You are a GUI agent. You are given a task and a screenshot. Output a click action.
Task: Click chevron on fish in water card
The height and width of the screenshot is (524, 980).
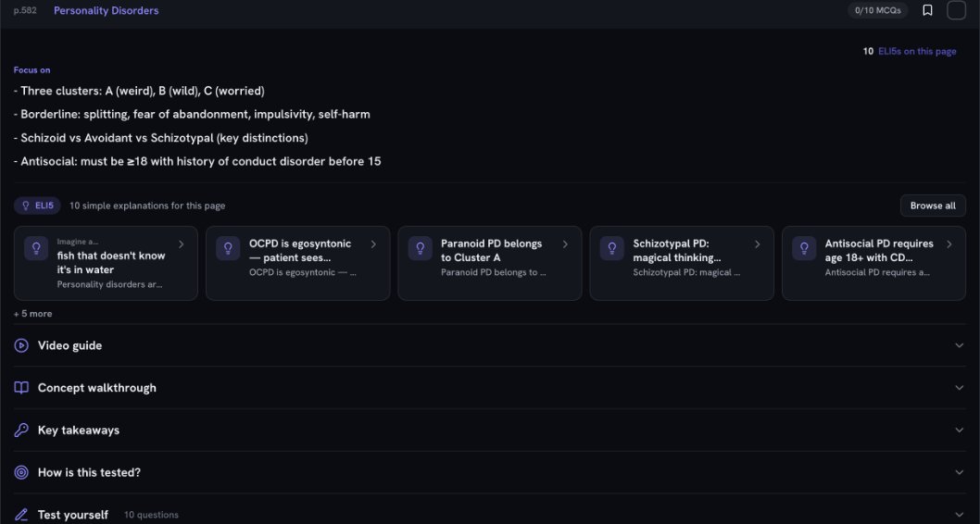coord(182,244)
